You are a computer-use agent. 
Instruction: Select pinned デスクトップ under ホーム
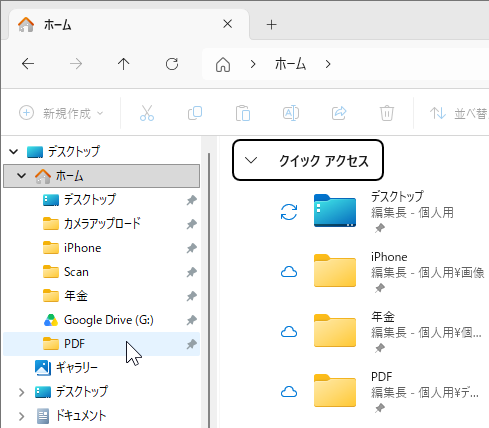pyautogui.click(x=102, y=200)
